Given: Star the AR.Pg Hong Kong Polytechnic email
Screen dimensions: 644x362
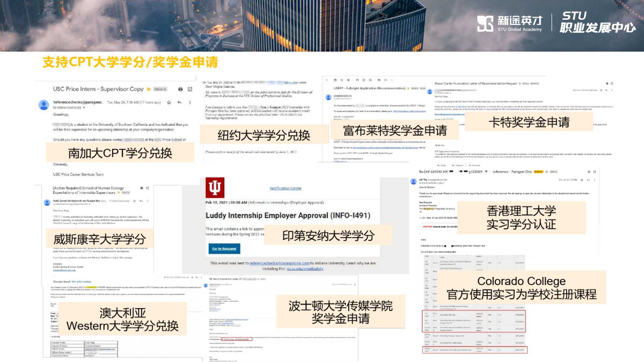Looking at the screenshot, I should point(582,180).
